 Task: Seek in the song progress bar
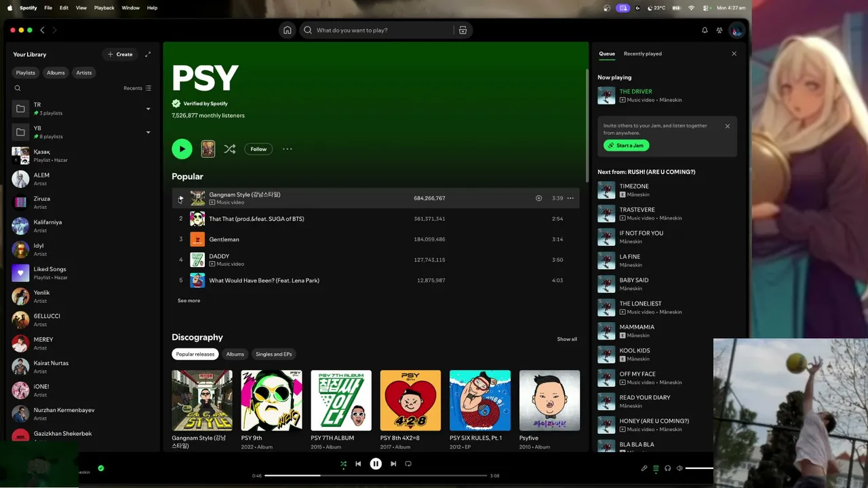[x=376, y=476]
